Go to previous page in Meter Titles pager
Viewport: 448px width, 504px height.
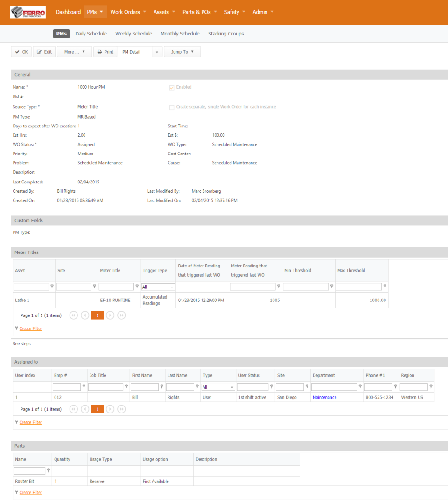coord(85,315)
